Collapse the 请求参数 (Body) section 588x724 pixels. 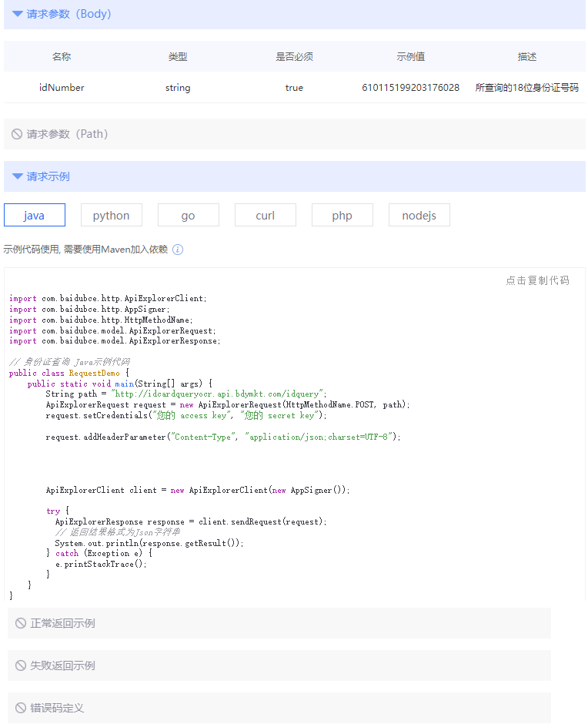coord(295,15)
